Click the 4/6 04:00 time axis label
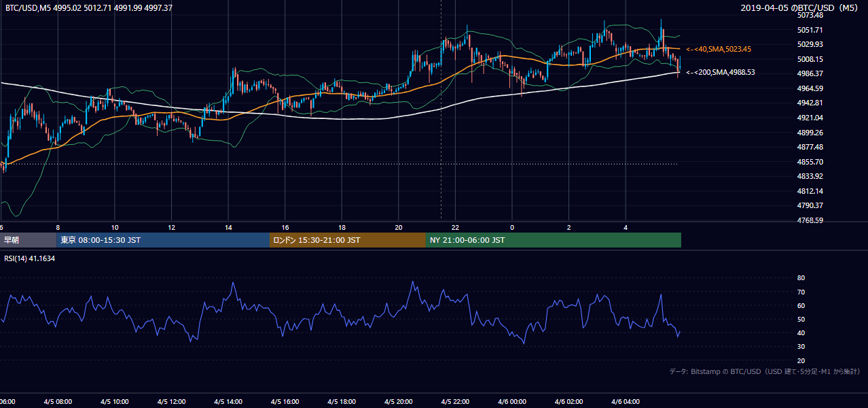Image resolution: width=868 pixels, height=408 pixels. [x=626, y=402]
